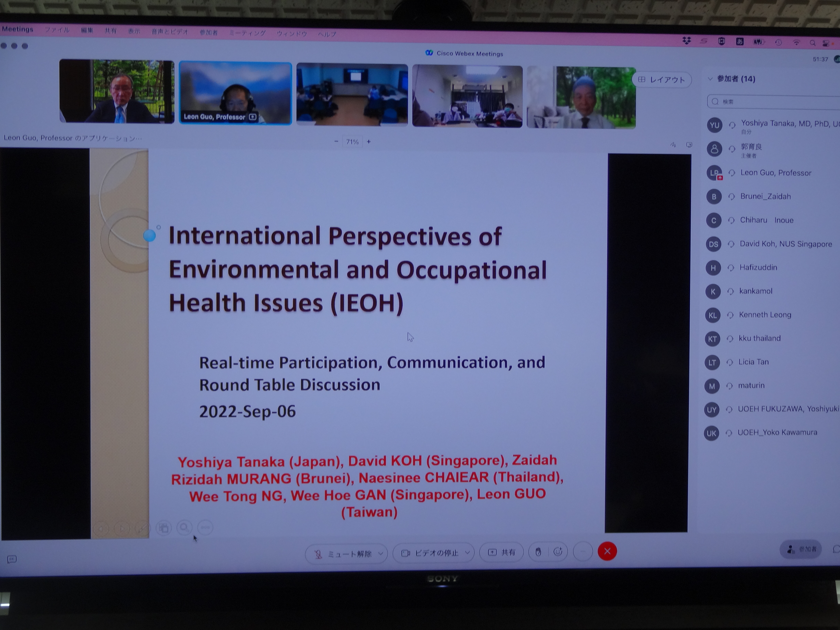840x630 pixels.
Task: Select Leon Guo, Professor video thumbnail
Action: 235,93
